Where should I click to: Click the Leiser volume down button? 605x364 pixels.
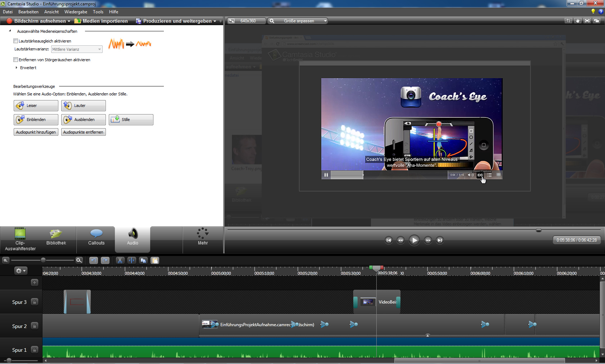click(x=36, y=105)
